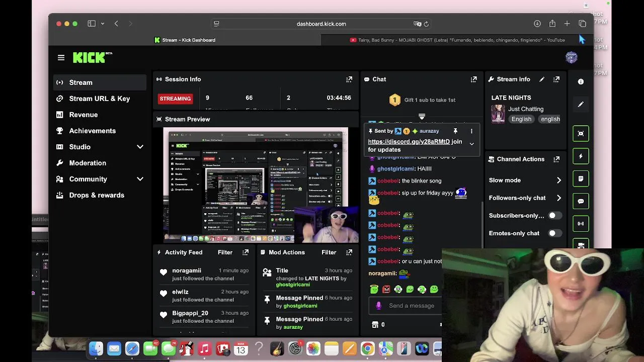Click the info icon in the right rail

pyautogui.click(x=581, y=81)
